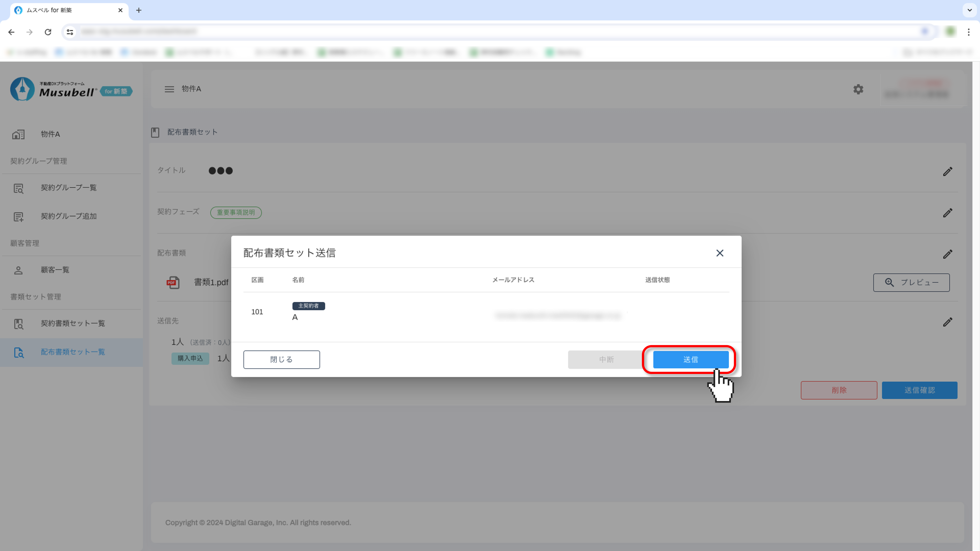This screenshot has height=551, width=980.
Task: Open 契約グループ一覧 in sidebar
Action: pos(69,187)
